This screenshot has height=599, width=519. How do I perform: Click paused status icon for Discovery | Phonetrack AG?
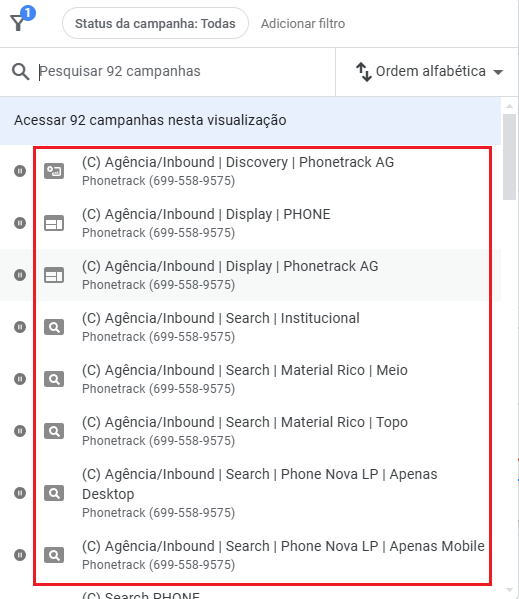coord(20,171)
